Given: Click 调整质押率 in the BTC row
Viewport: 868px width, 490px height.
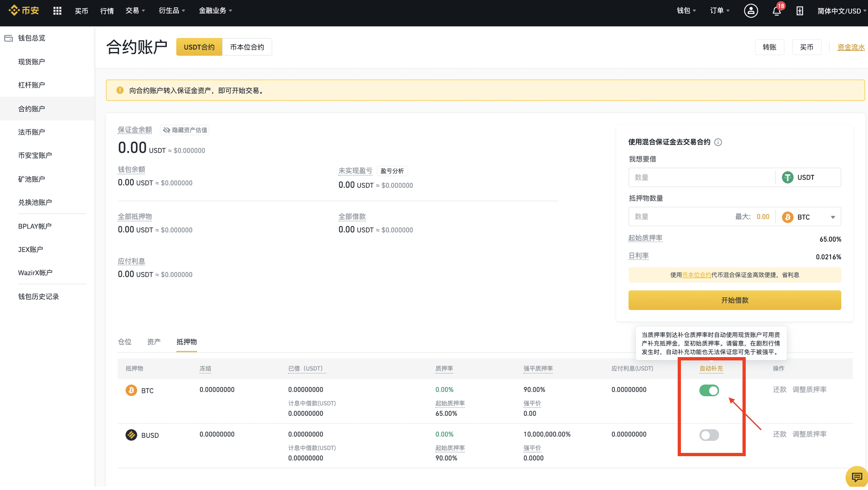Looking at the screenshot, I should [809, 390].
